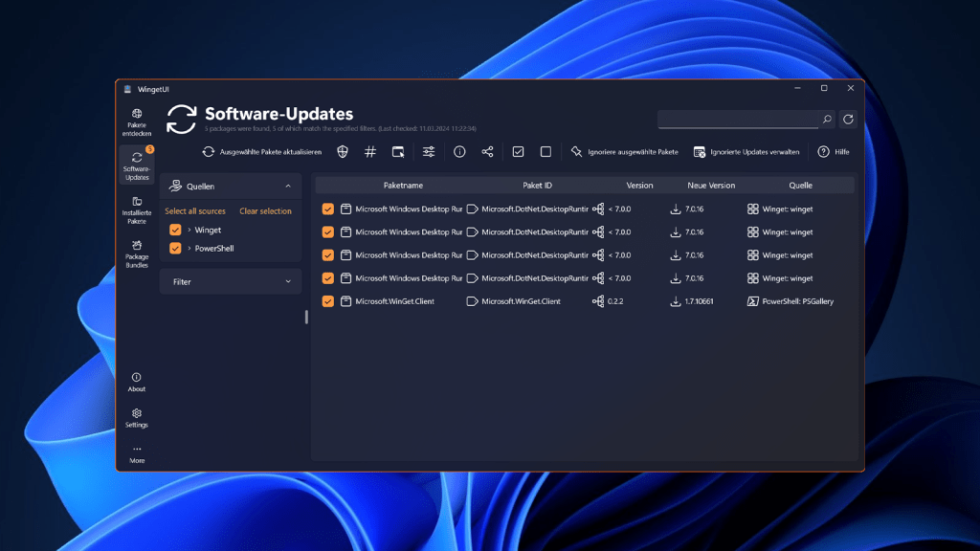Switch to Software-Updates sidebar tab
This screenshot has height=551, width=980.
[136, 165]
